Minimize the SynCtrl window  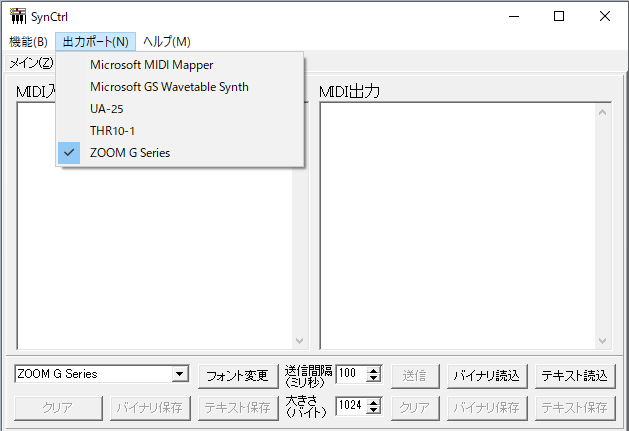[x=514, y=16]
